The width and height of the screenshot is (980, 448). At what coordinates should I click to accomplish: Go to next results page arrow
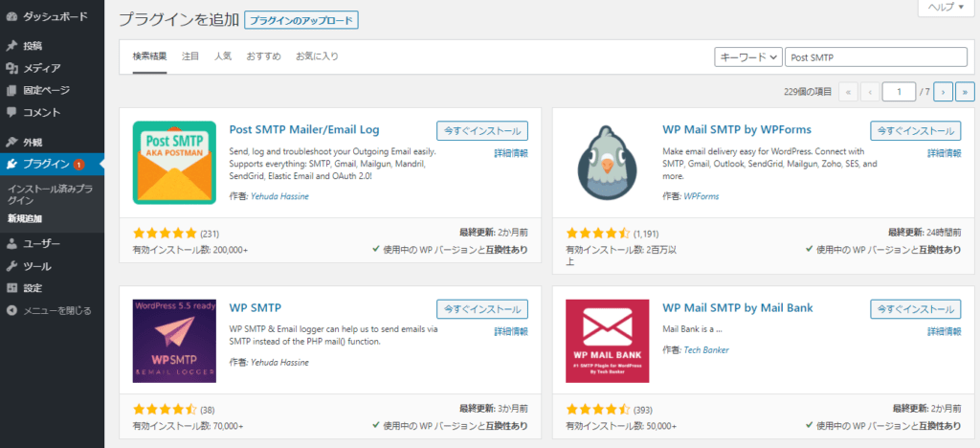944,92
